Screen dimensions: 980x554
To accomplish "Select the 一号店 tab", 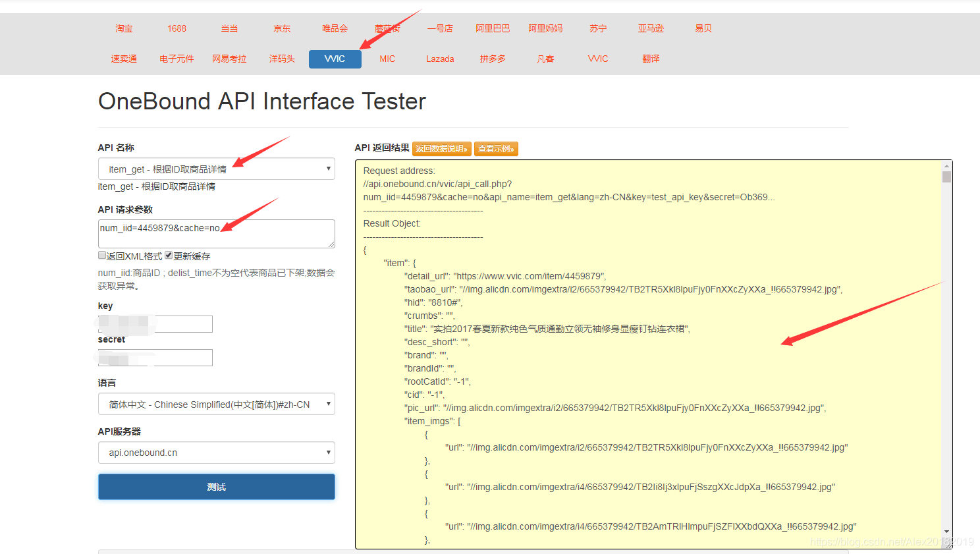I will [440, 29].
